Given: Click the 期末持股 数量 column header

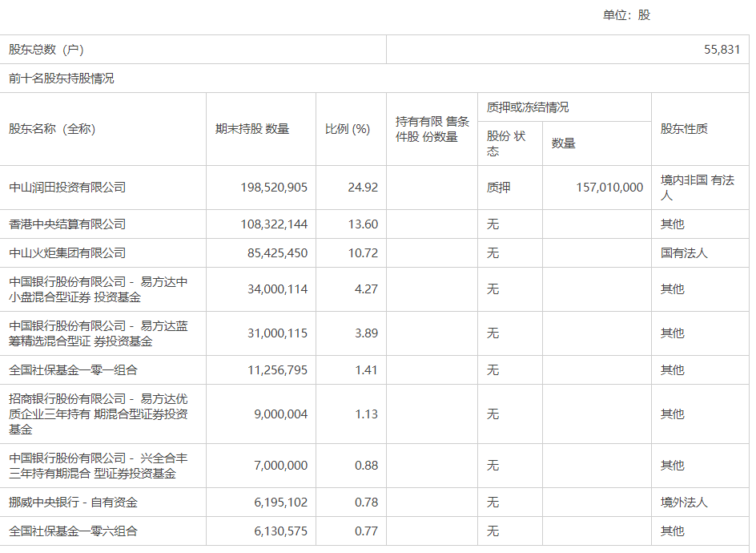Looking at the screenshot, I should (251, 129).
